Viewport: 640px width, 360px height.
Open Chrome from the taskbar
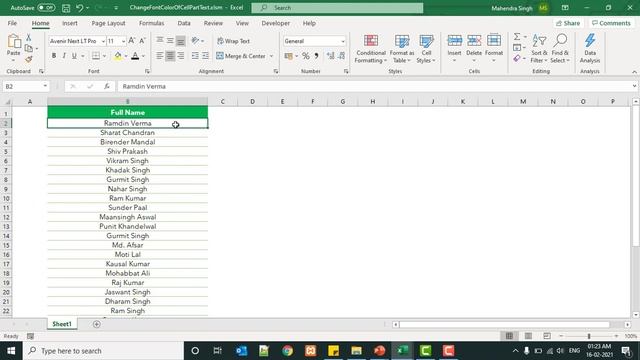click(x=287, y=351)
